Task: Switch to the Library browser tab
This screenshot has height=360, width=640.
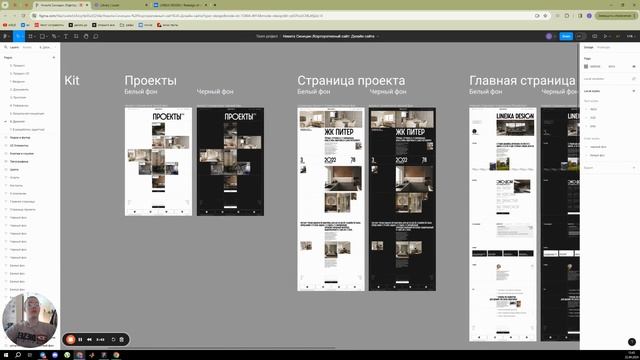Action: tap(121, 5)
